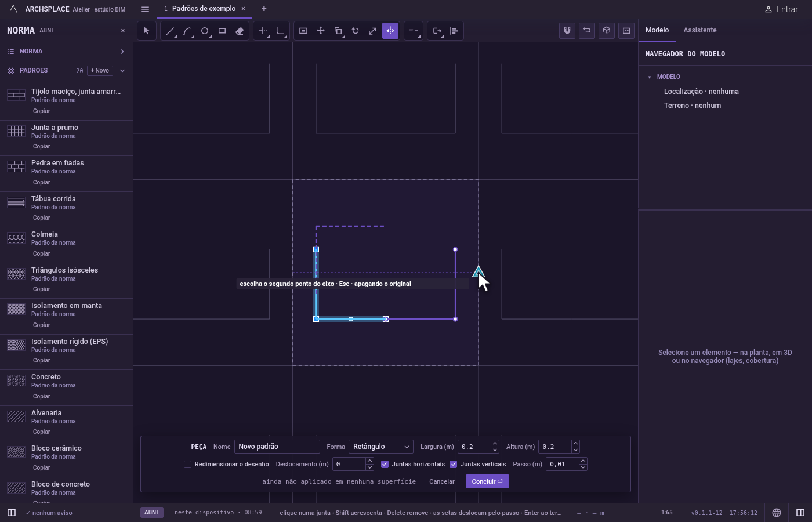Open the dashed line style dropdown

[x=414, y=31]
